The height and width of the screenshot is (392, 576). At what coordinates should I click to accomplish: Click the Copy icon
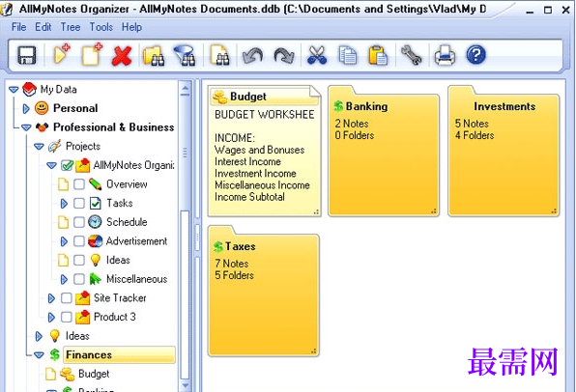(347, 55)
